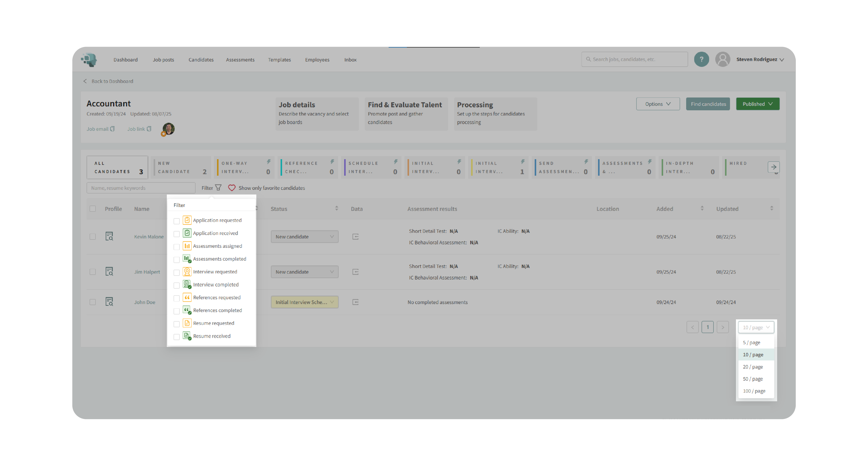The image size is (868, 466).
Task: Open the Assessments nav menu item
Action: coord(240,60)
